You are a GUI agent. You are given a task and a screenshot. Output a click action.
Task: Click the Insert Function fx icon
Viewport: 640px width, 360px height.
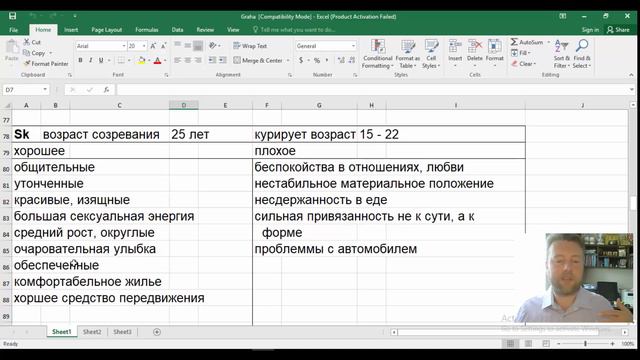[x=106, y=90]
